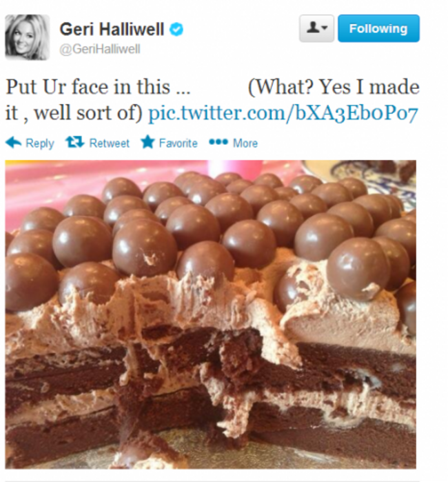
Task: Click the Reply text label
Action: 40,143
